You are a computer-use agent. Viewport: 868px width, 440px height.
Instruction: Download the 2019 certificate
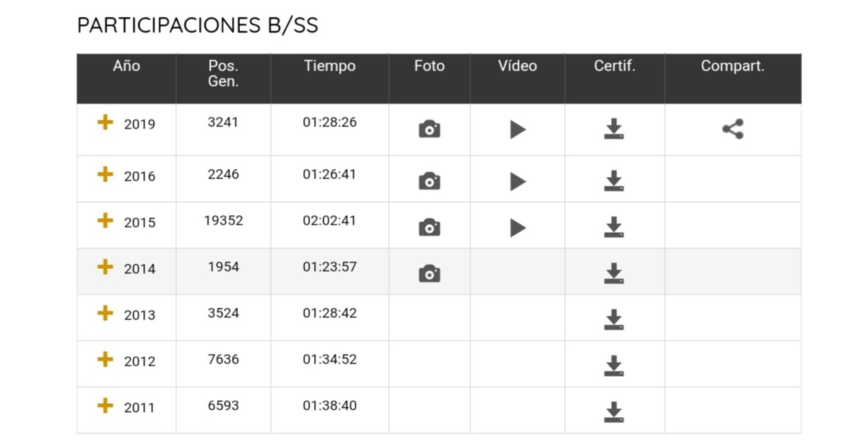click(x=613, y=129)
